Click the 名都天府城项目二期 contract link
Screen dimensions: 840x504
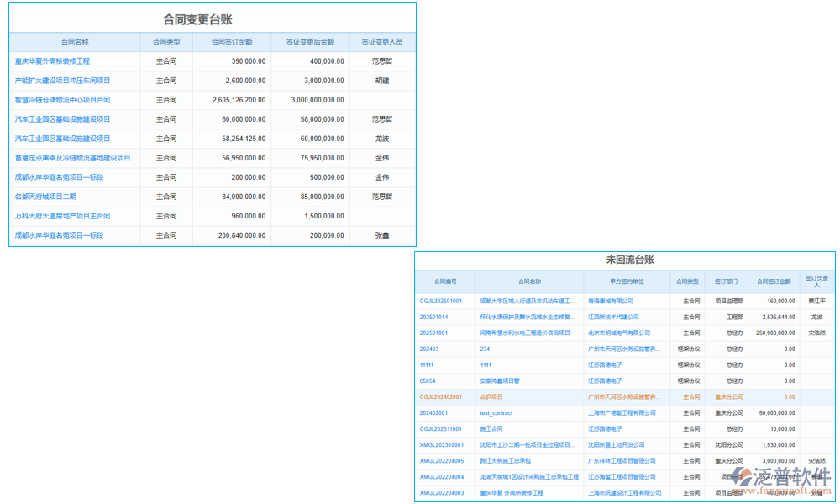tap(45, 197)
